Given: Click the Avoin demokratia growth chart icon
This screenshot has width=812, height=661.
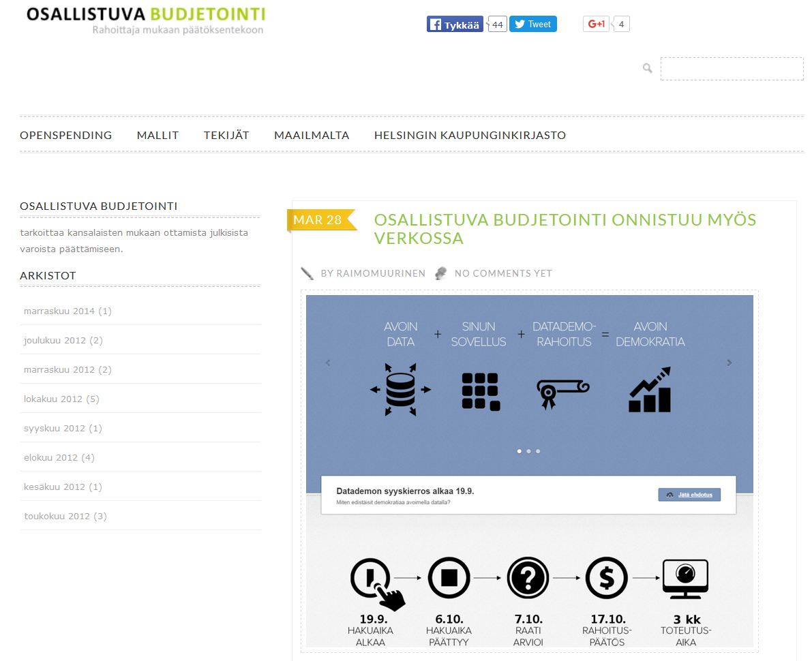Looking at the screenshot, I should 650,390.
